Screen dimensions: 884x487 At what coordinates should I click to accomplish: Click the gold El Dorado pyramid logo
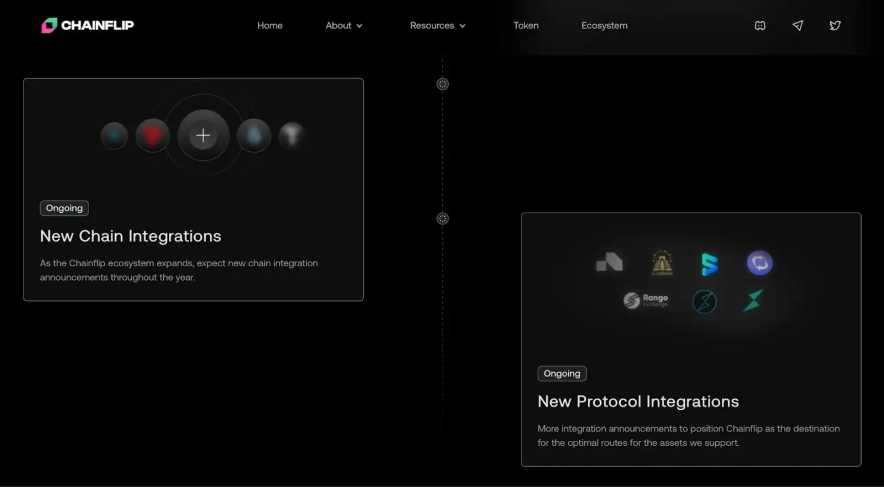[662, 263]
